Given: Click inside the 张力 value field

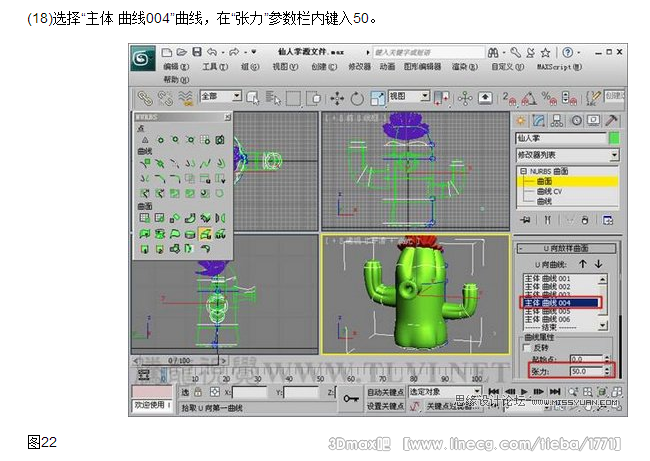Looking at the screenshot, I should coord(586,371).
